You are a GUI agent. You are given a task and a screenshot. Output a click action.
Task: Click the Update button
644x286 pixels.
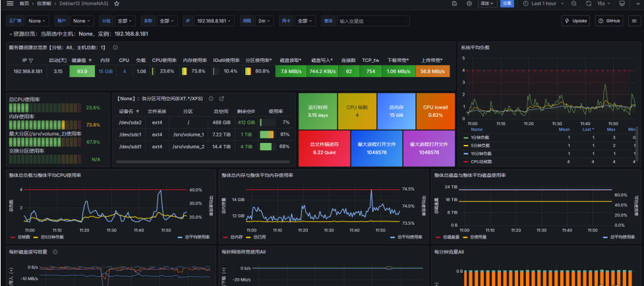coord(576,21)
